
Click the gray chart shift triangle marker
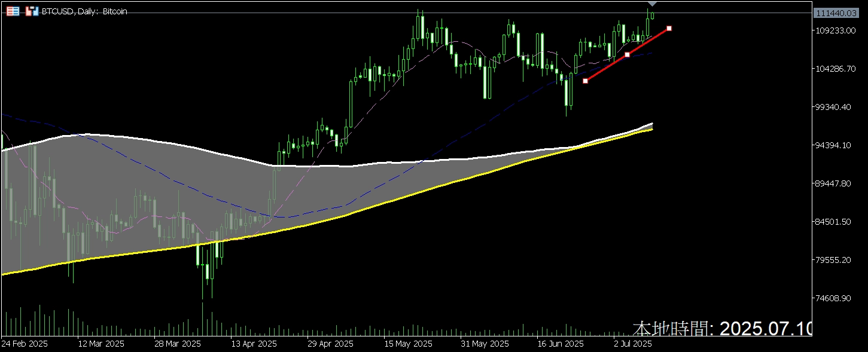(653, 4)
